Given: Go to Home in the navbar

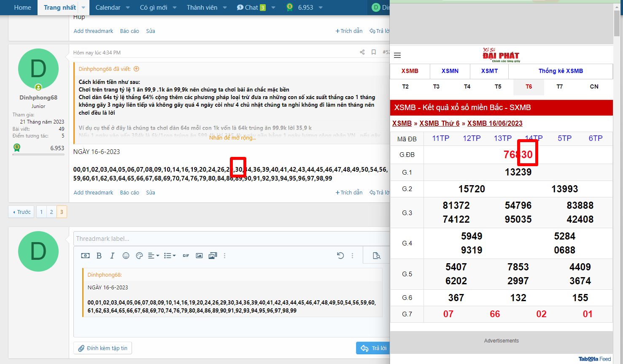Looking at the screenshot, I should tap(23, 8).
